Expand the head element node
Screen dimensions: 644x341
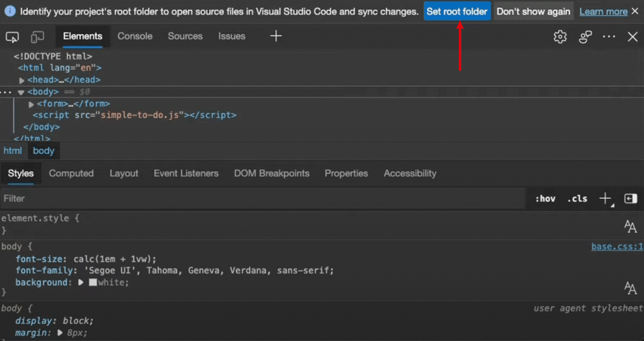22,81
